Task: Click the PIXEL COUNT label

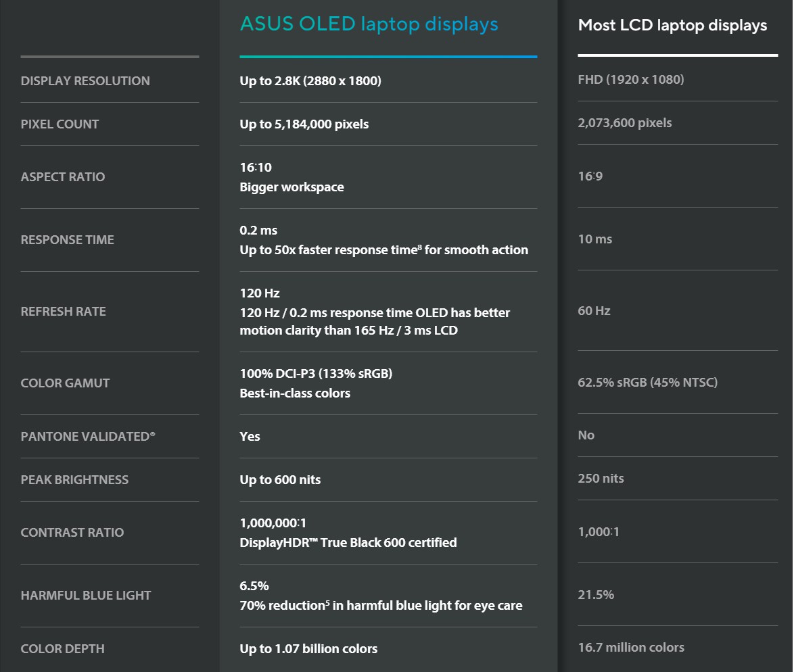Action: 60,124
